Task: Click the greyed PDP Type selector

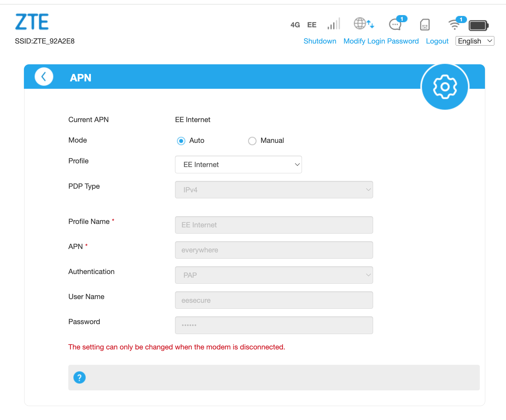Action: pos(273,190)
